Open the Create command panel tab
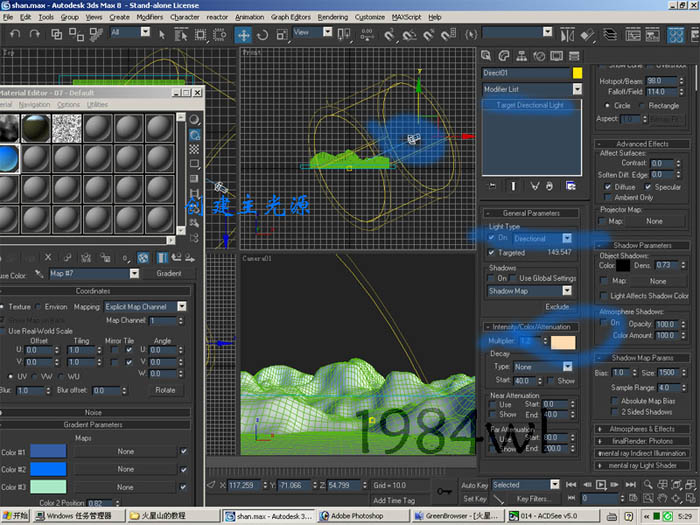The height and width of the screenshot is (525, 700). (486, 56)
